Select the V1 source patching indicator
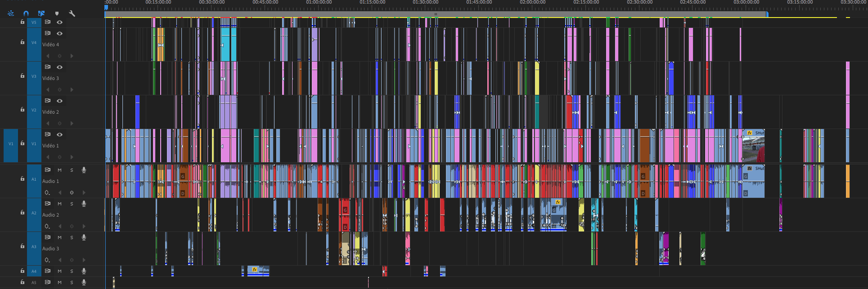This screenshot has width=868, height=289. tap(11, 146)
